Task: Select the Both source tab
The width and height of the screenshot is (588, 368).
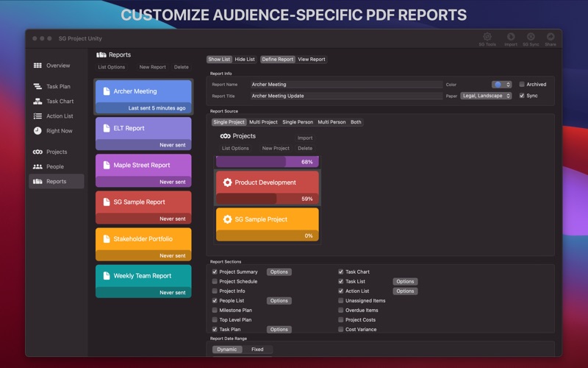Action: pos(356,122)
